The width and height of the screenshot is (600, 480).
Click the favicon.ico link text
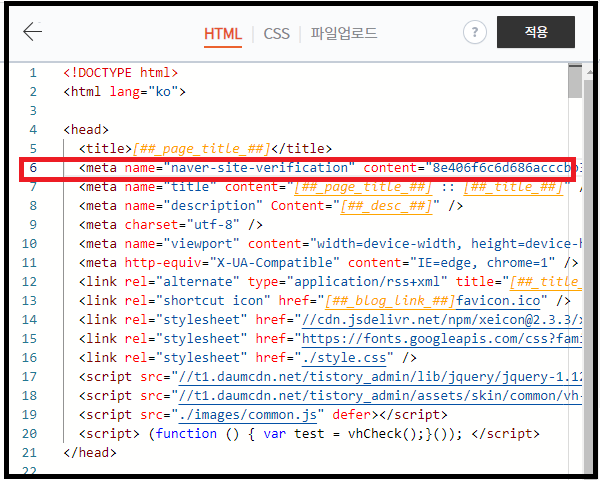click(x=498, y=301)
